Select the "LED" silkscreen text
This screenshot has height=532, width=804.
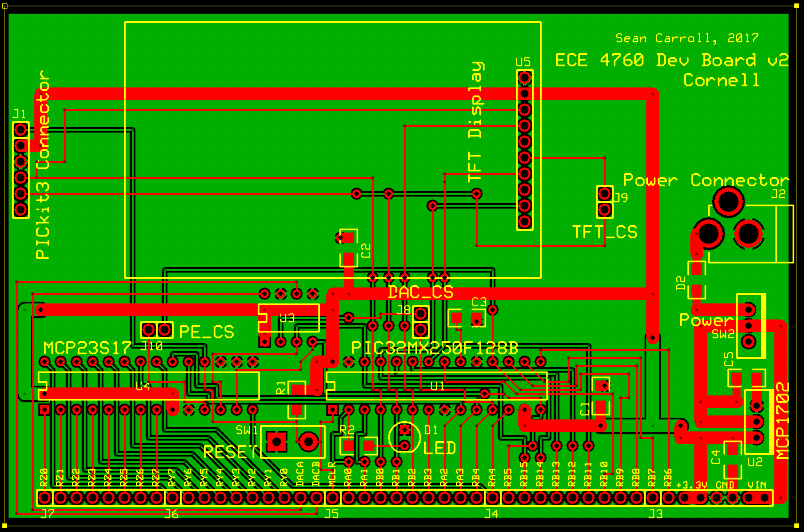pos(440,449)
